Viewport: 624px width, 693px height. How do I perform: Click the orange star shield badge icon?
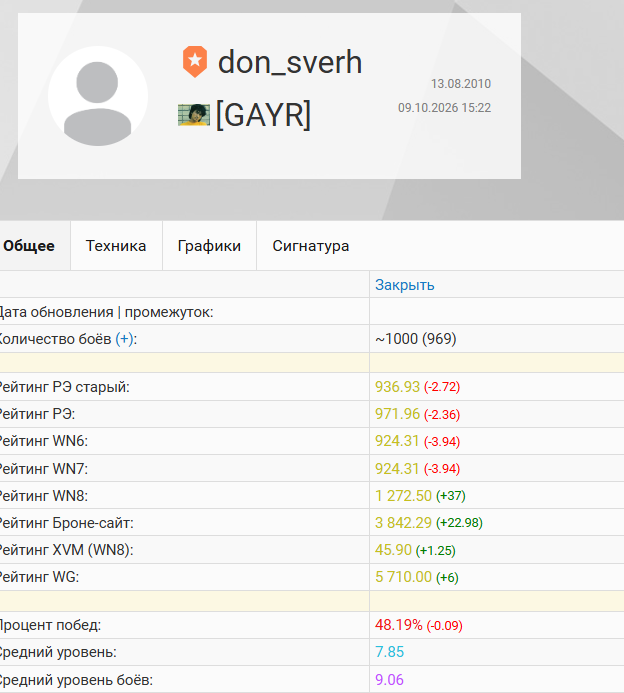pyautogui.click(x=195, y=61)
